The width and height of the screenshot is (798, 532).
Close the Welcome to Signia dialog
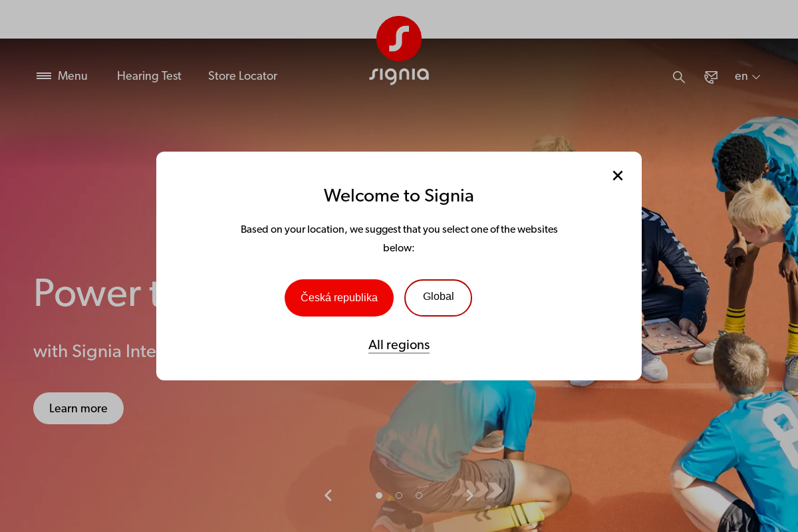(x=618, y=176)
